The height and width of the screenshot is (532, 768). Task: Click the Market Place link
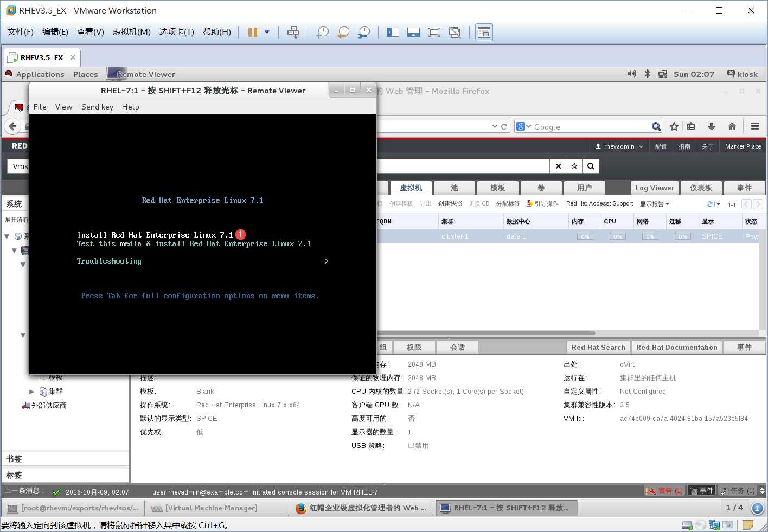point(743,146)
